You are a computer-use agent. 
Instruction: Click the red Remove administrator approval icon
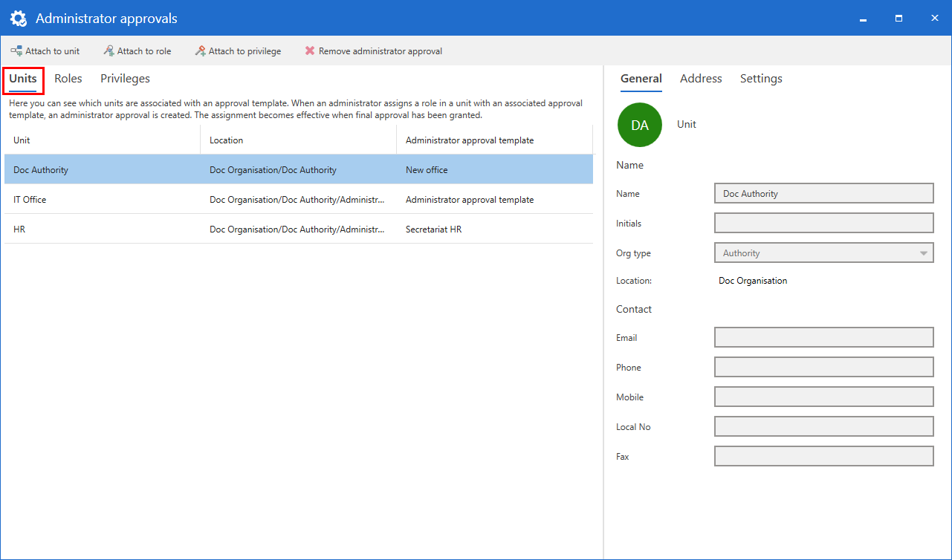[310, 51]
